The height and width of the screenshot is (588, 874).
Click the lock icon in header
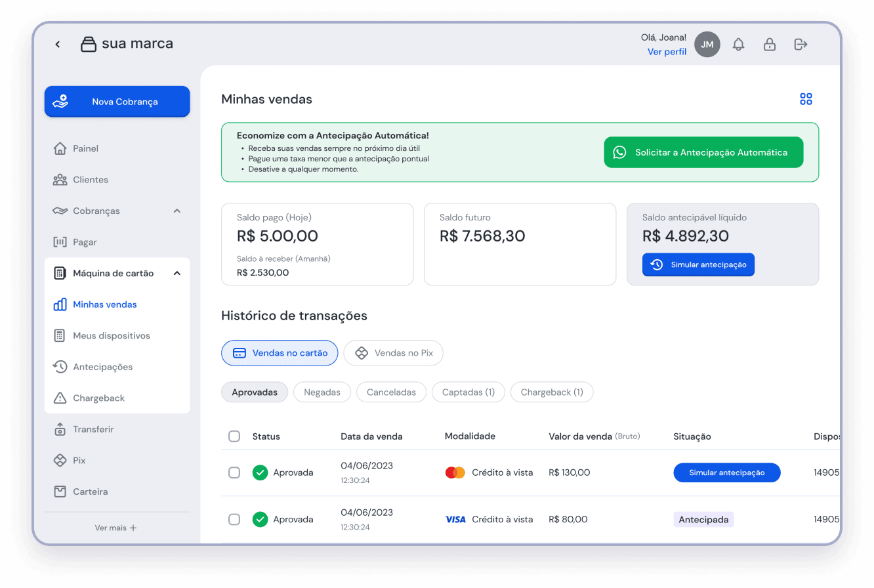coord(770,45)
